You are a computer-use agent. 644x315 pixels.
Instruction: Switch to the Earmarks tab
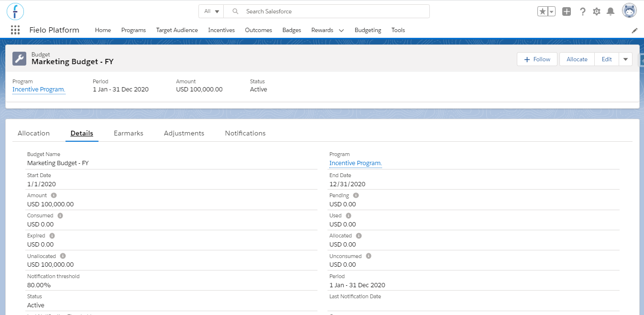click(129, 134)
